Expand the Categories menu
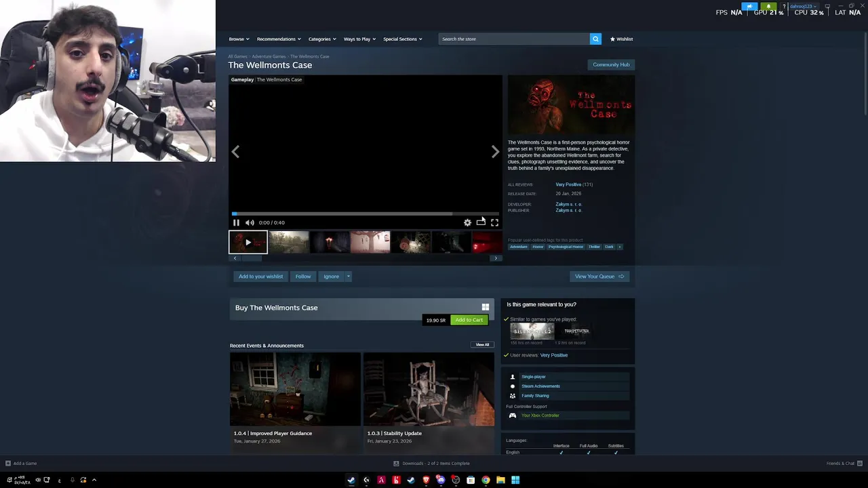 point(321,39)
